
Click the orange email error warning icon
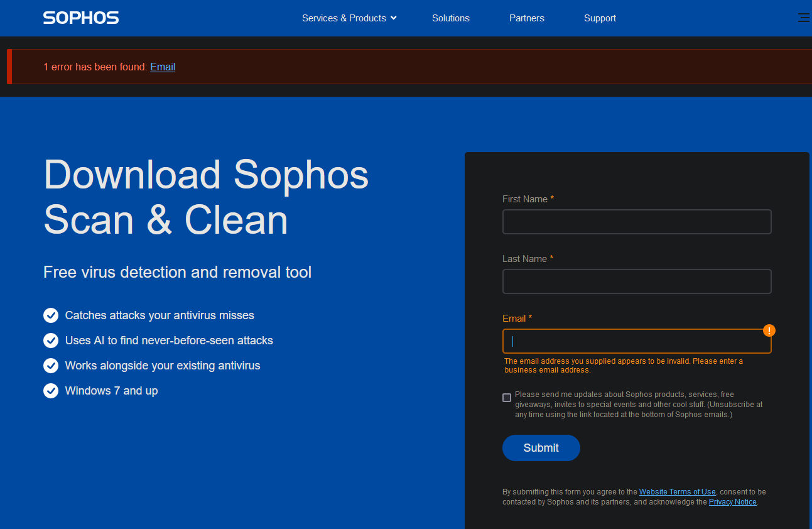(x=769, y=330)
